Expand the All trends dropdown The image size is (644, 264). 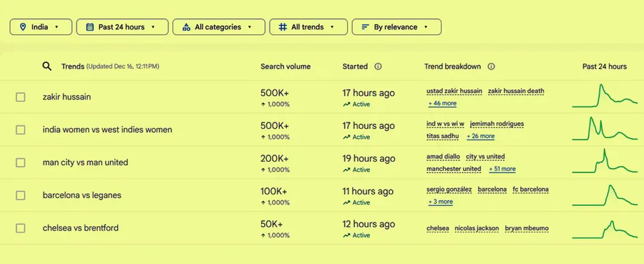pos(308,27)
